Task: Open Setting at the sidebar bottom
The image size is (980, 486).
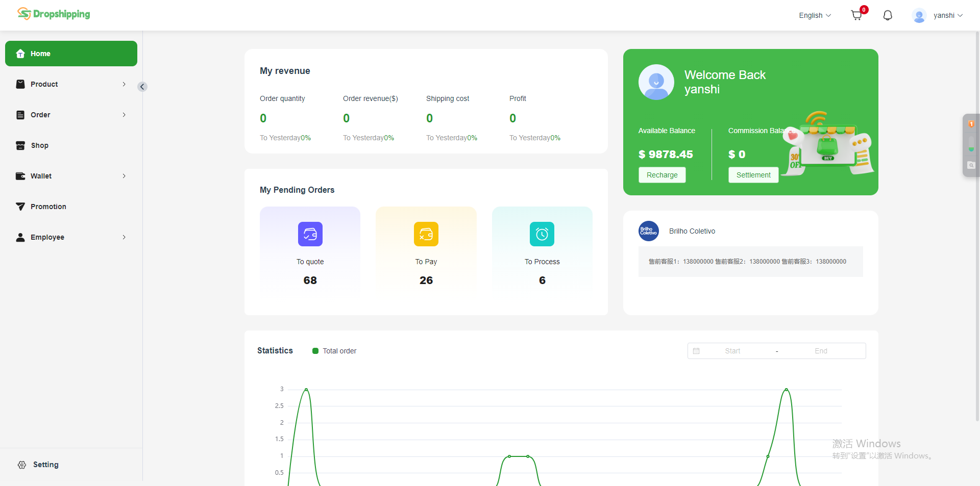Action: point(45,465)
